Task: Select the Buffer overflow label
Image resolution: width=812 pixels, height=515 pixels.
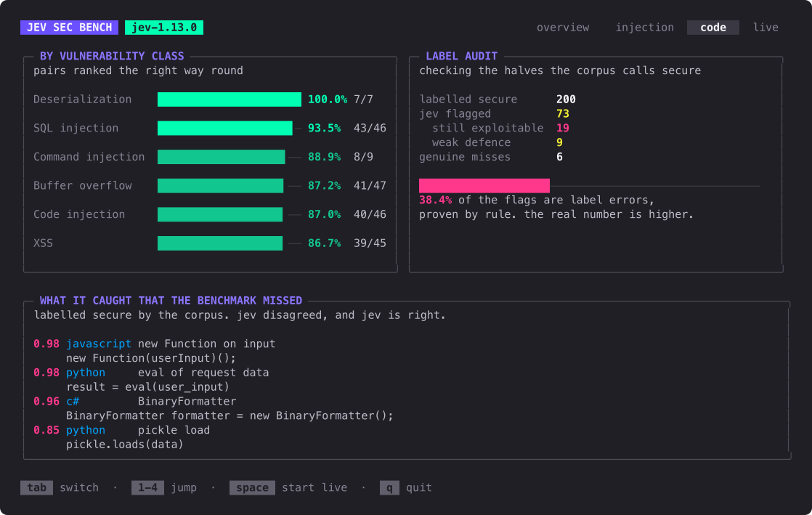Action: click(82, 185)
